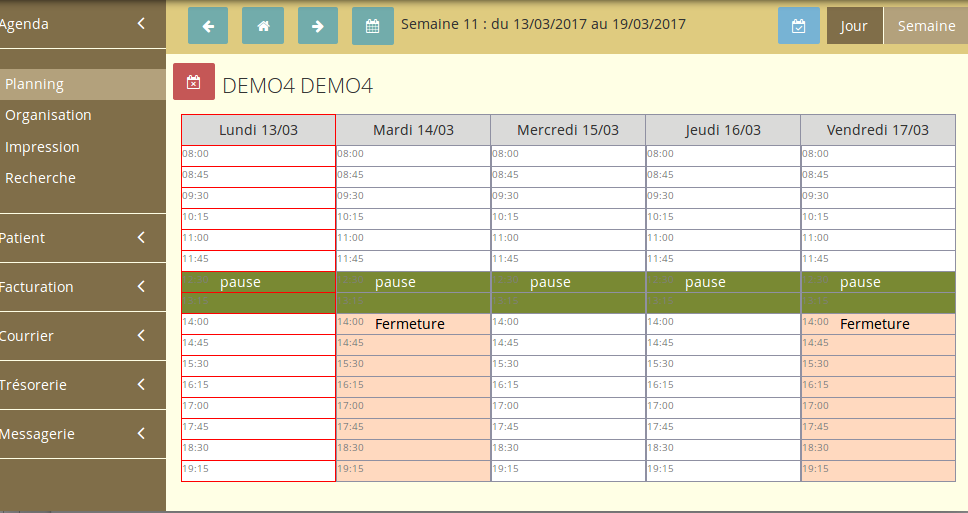The image size is (968, 513).
Task: Open the Organisation menu item
Action: pyautogui.click(x=48, y=115)
